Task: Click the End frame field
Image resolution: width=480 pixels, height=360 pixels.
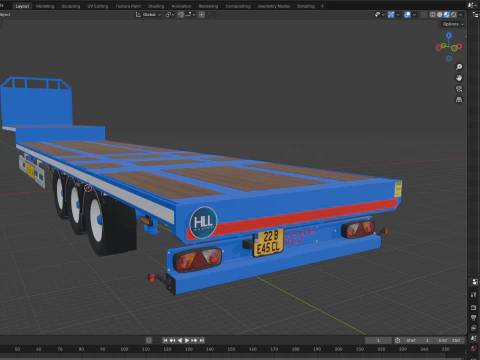Action: 449,340
